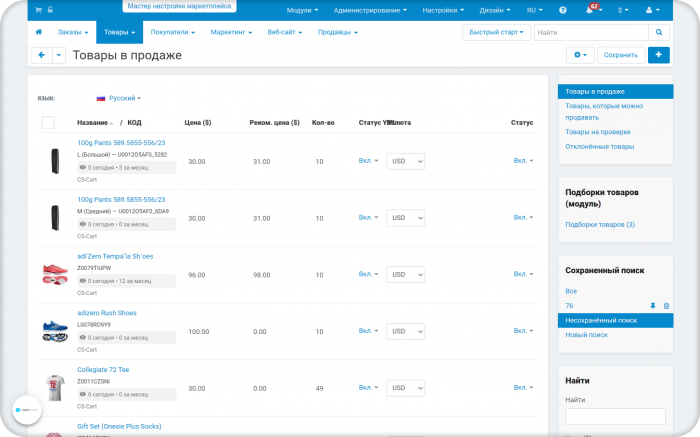Open the storefront cart icon
Screen dimensions: 700x437
click(x=38, y=10)
